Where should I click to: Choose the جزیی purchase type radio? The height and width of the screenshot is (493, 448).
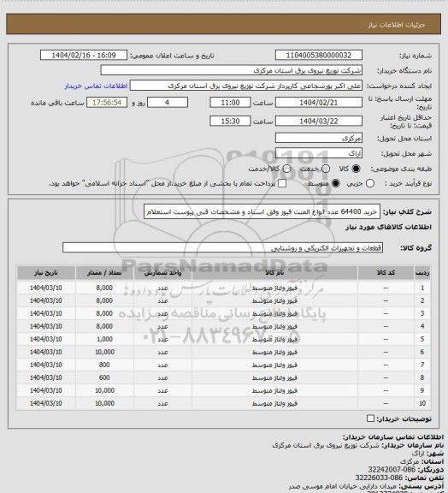(370, 183)
